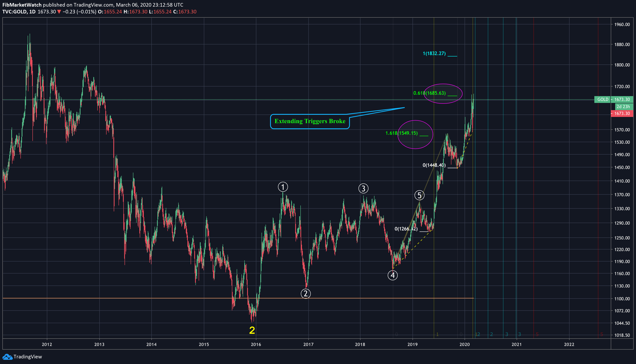Click the circled wave 4 marker
This screenshot has width=636, height=364.
tap(392, 275)
